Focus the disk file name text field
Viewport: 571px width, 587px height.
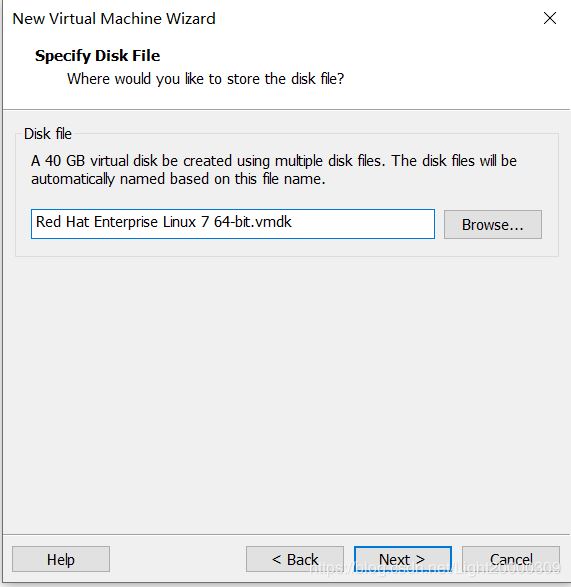(233, 224)
